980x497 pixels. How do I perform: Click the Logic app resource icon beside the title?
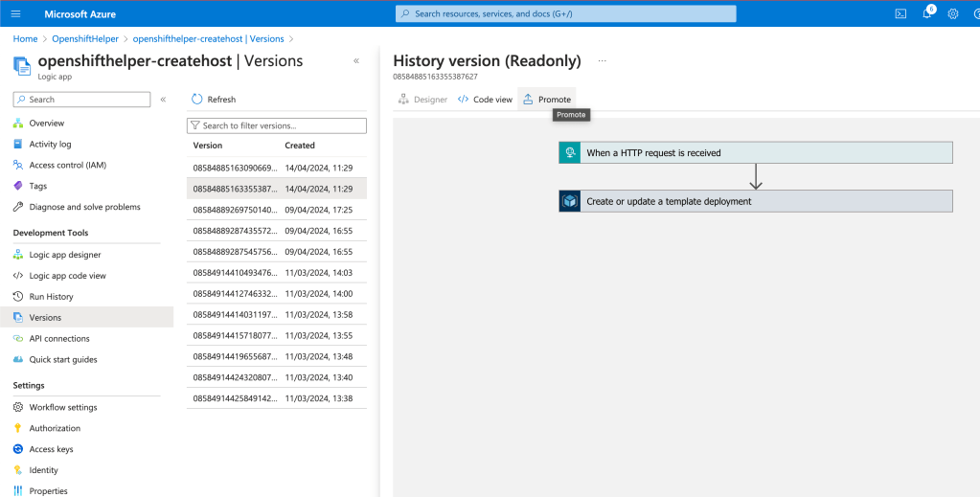[x=22, y=65]
